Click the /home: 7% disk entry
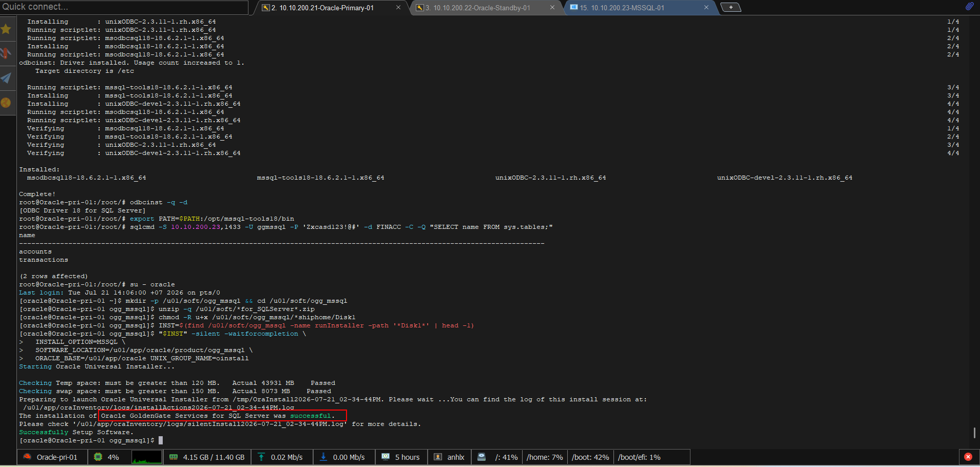Image resolution: width=980 pixels, height=467 pixels. (545, 457)
